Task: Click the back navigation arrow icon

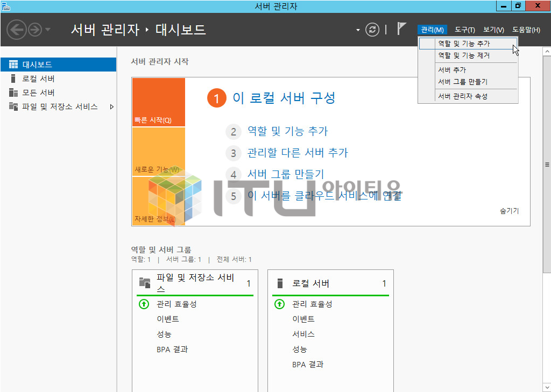Action: (x=17, y=30)
